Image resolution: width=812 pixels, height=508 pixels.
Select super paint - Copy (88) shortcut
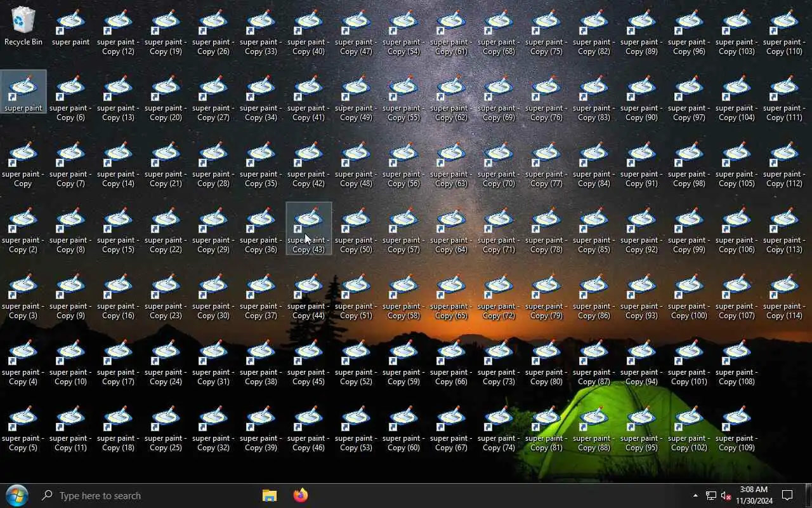click(594, 428)
